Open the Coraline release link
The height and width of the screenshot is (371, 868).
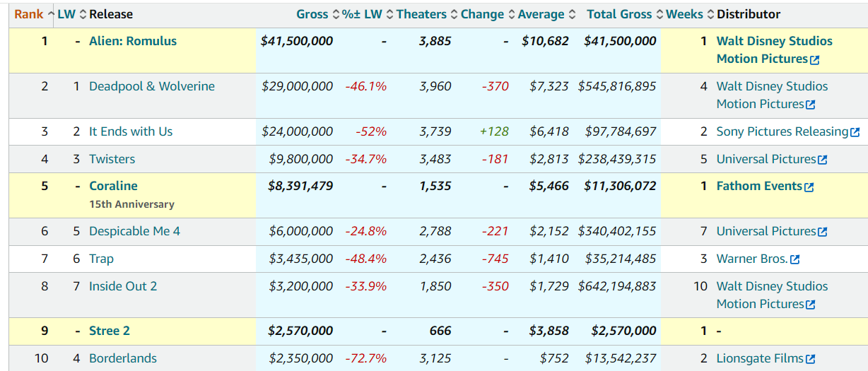tap(113, 186)
